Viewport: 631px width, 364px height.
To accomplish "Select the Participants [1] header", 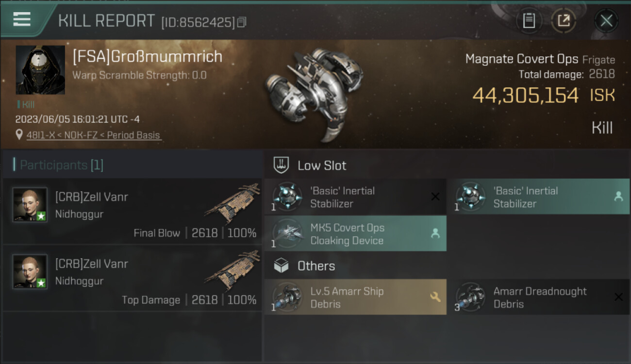I will (58, 165).
